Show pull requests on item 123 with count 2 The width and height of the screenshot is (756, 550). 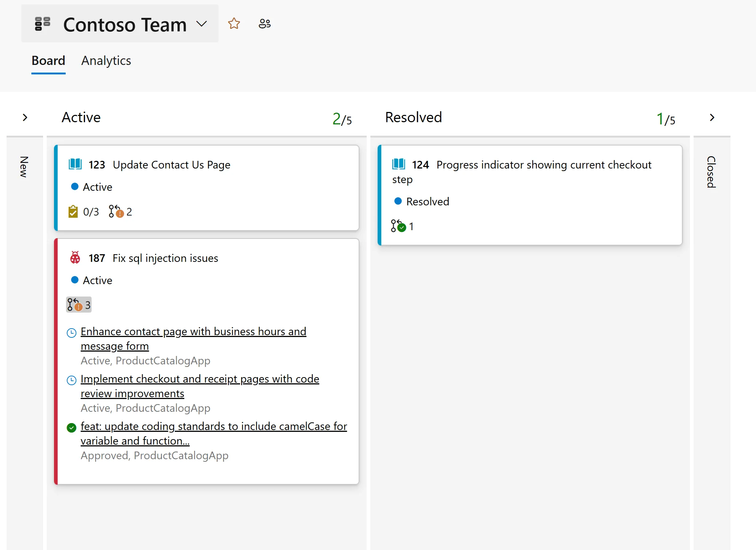pos(120,212)
